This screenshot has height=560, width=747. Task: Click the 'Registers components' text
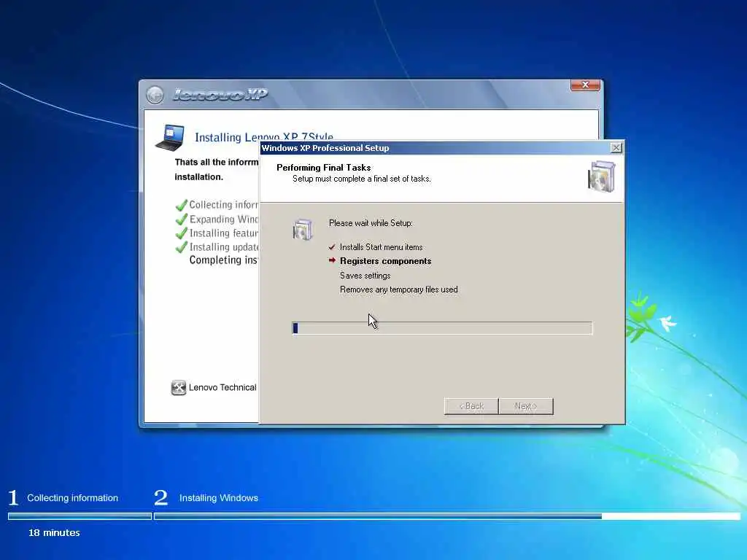[x=385, y=261]
